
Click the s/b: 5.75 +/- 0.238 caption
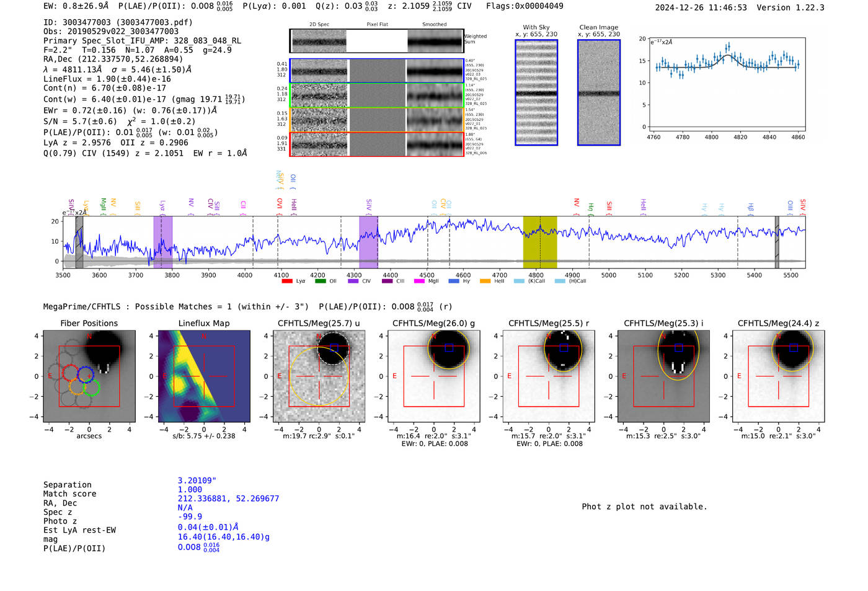(x=204, y=436)
